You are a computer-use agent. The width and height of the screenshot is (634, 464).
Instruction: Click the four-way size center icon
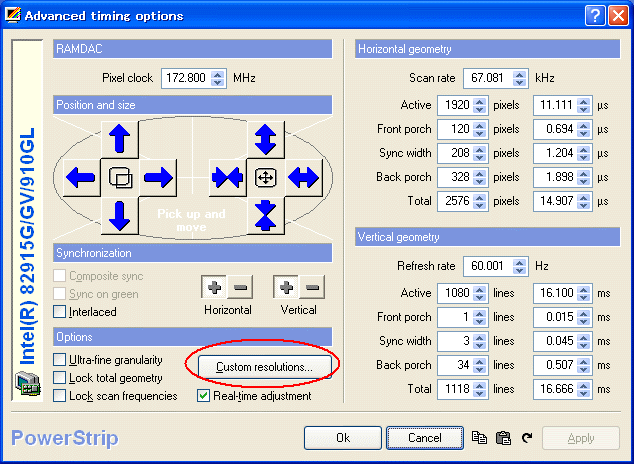coord(265,177)
